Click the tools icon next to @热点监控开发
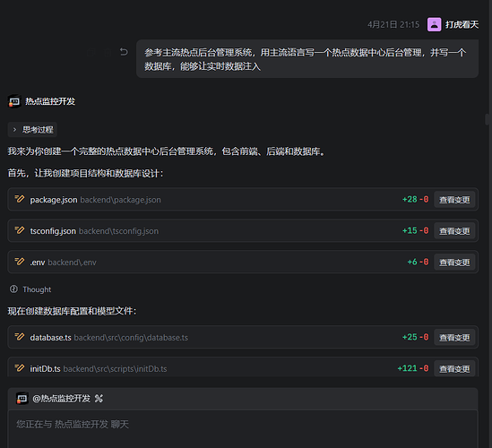Viewport: 492px width, 448px height. point(99,399)
